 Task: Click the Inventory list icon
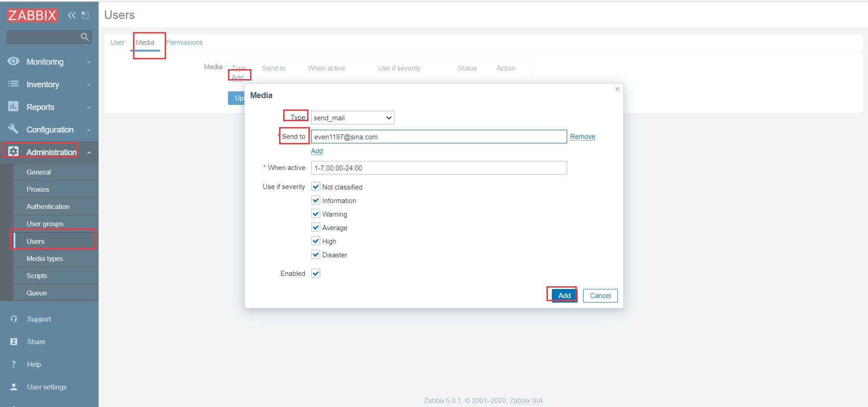point(14,84)
